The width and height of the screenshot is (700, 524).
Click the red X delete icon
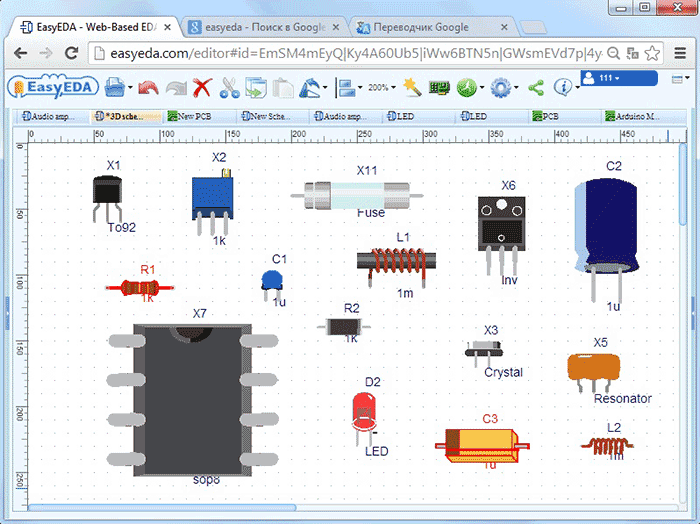(x=202, y=88)
